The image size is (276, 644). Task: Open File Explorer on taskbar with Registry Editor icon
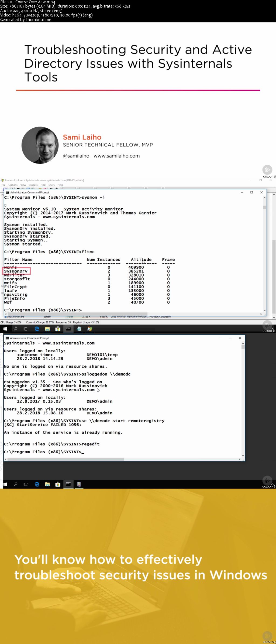click(47, 484)
